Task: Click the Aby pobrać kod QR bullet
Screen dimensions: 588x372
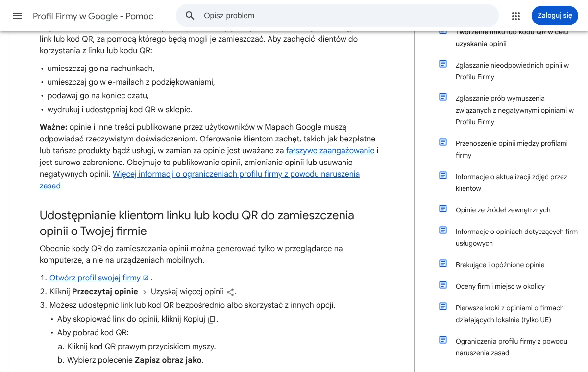Action: (x=93, y=333)
